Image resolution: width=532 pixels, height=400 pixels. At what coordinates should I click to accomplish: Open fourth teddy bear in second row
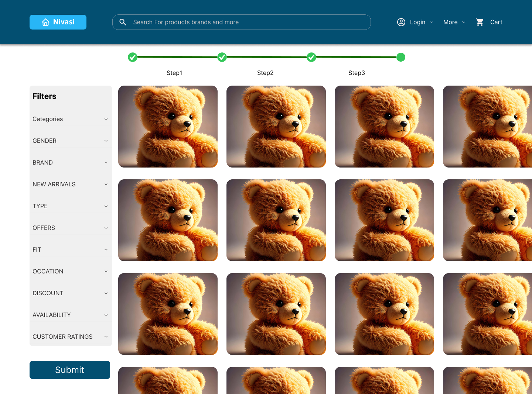tap(488, 220)
